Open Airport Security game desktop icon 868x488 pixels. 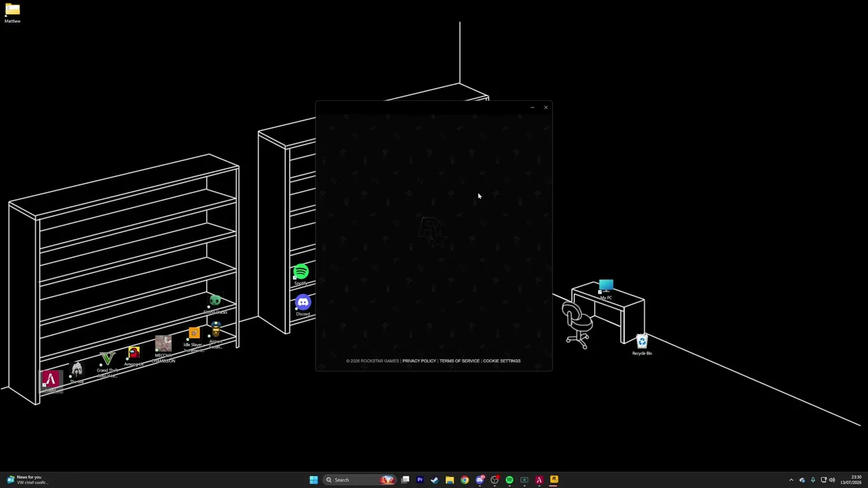click(x=216, y=335)
